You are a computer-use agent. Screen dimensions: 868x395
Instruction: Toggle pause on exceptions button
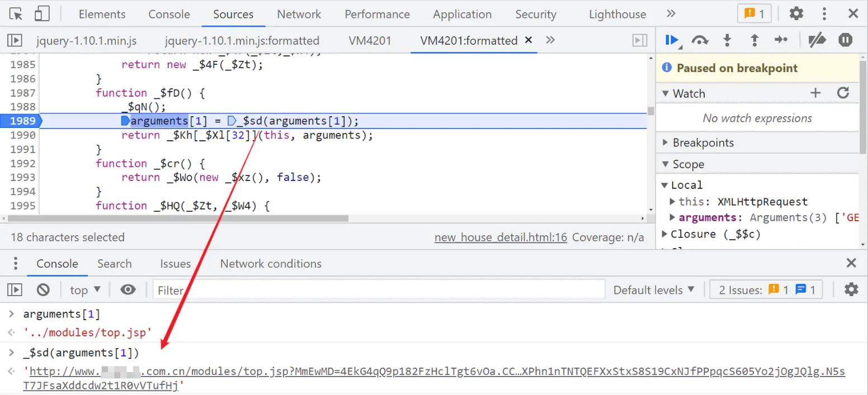pyautogui.click(x=845, y=40)
